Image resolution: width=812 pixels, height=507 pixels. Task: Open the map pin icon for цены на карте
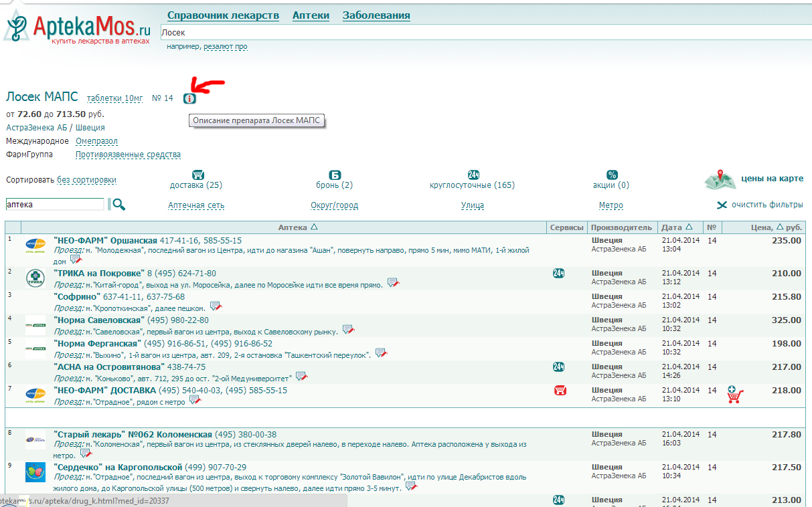click(x=720, y=179)
